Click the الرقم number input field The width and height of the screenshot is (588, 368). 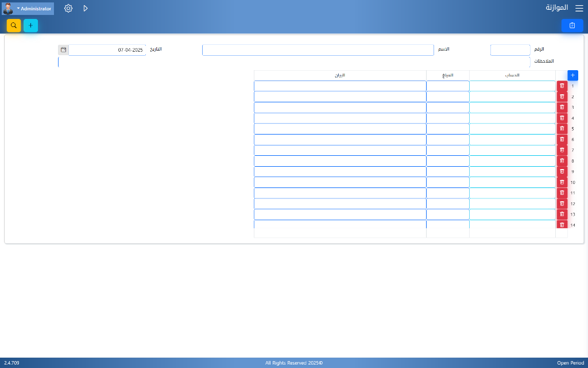click(510, 50)
